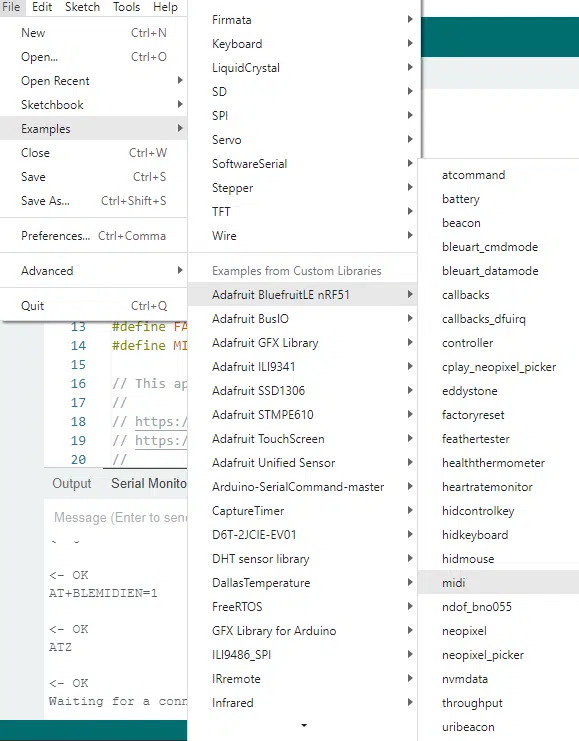Open Adafruit Unified Sensor examples

coord(302,463)
